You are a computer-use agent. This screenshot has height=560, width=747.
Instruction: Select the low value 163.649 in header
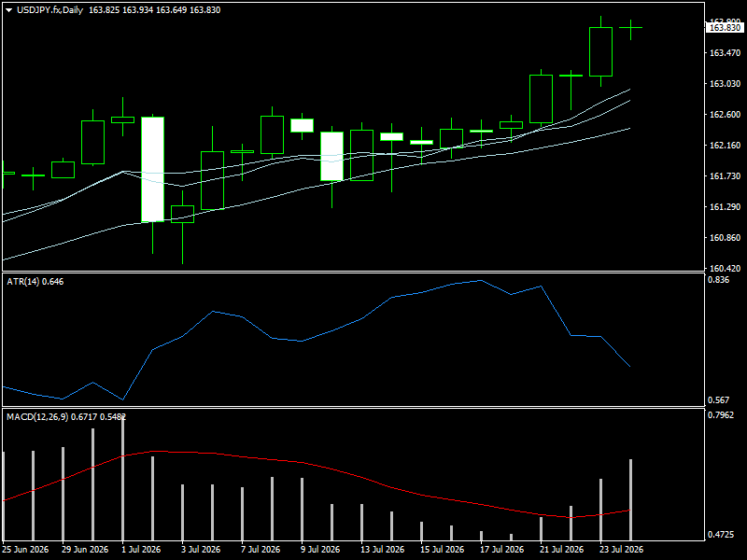pos(171,10)
